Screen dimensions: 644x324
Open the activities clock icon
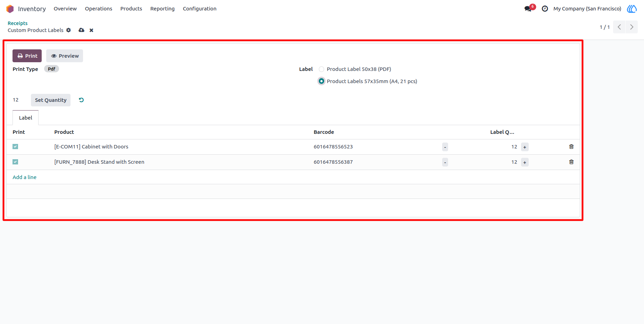545,9
